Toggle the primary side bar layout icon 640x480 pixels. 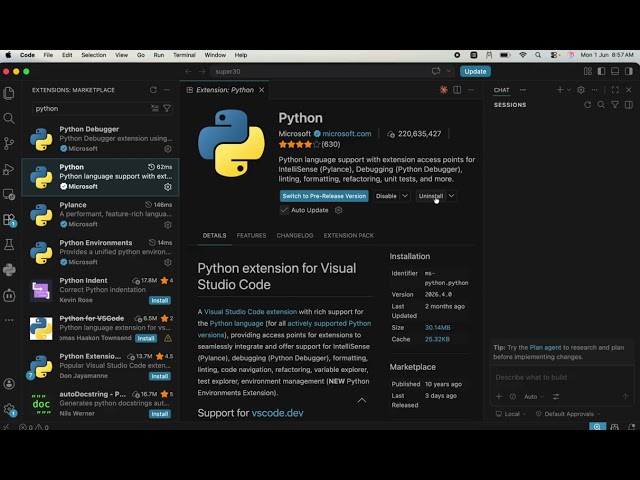coord(601,71)
